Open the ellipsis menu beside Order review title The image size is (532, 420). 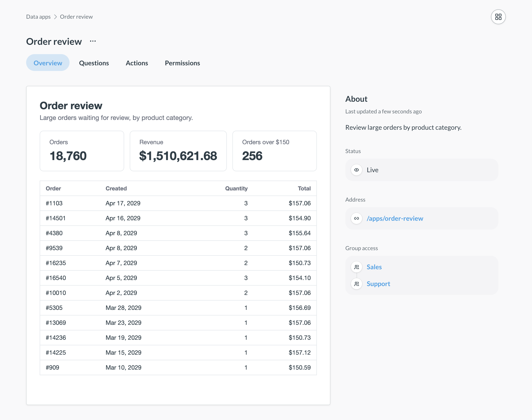pyautogui.click(x=93, y=41)
